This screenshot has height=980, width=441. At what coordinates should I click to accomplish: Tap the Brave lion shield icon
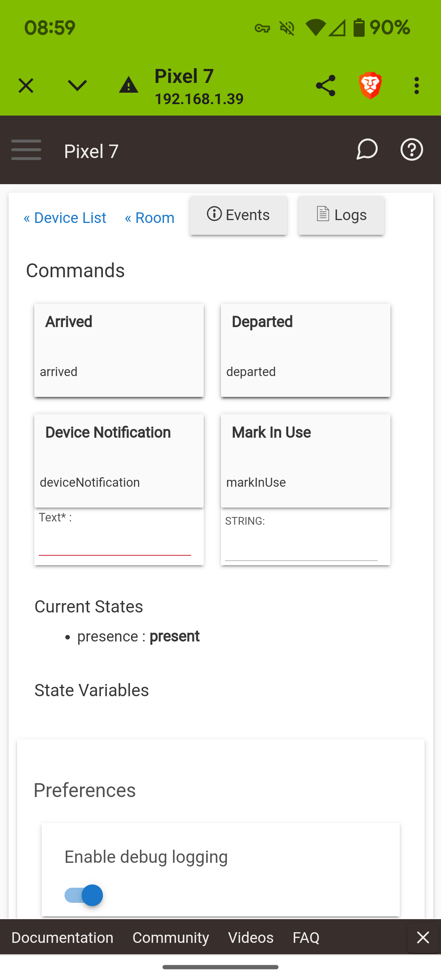(370, 86)
